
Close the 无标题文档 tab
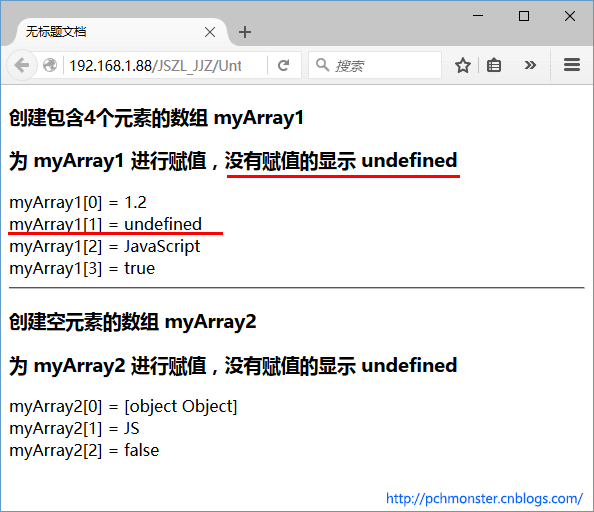tap(210, 32)
